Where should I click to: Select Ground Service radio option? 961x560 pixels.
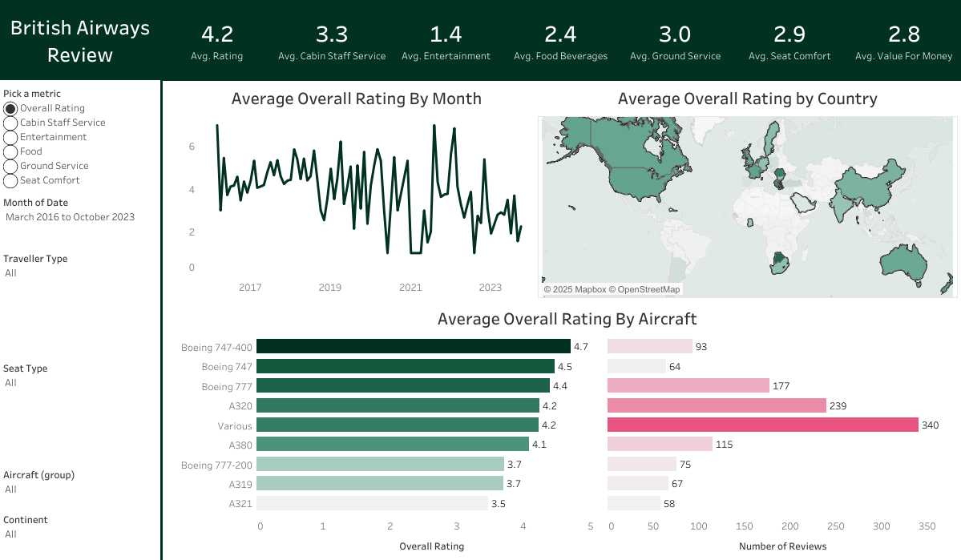pyautogui.click(x=10, y=166)
